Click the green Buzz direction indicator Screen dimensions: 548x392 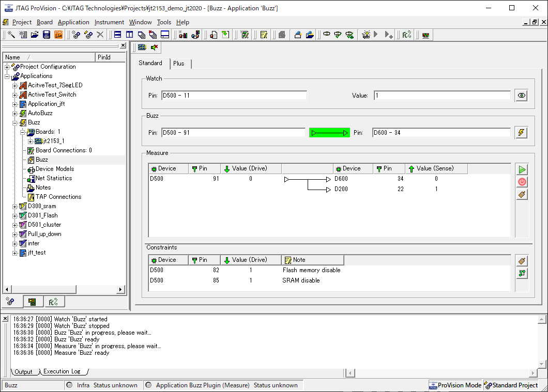pyautogui.click(x=329, y=133)
